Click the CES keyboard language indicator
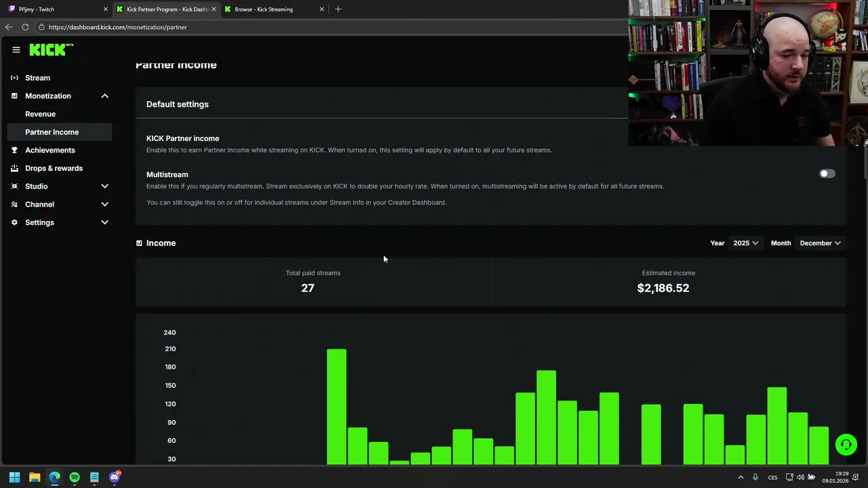The width and height of the screenshot is (868, 488). [772, 477]
